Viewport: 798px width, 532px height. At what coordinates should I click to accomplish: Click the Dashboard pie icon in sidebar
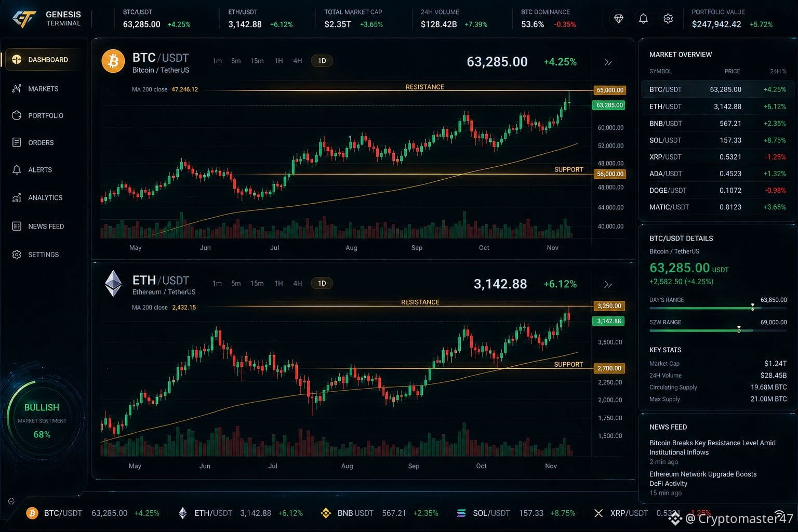(x=17, y=59)
